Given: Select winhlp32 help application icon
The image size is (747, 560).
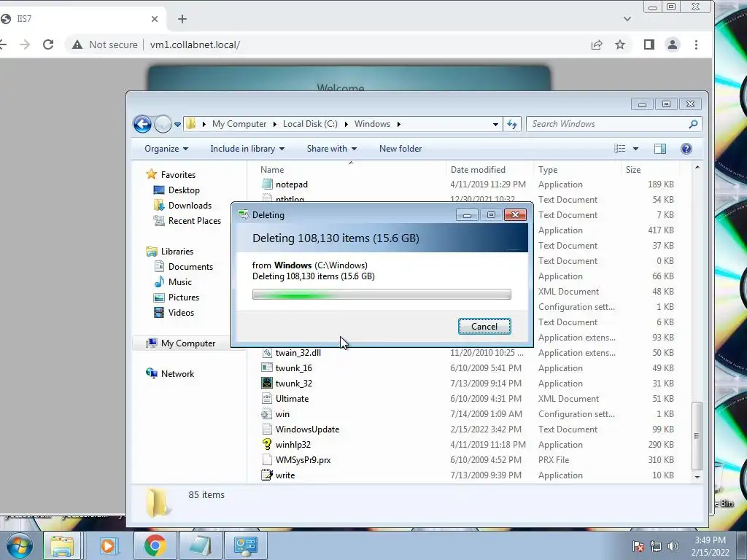Looking at the screenshot, I should [x=267, y=445].
